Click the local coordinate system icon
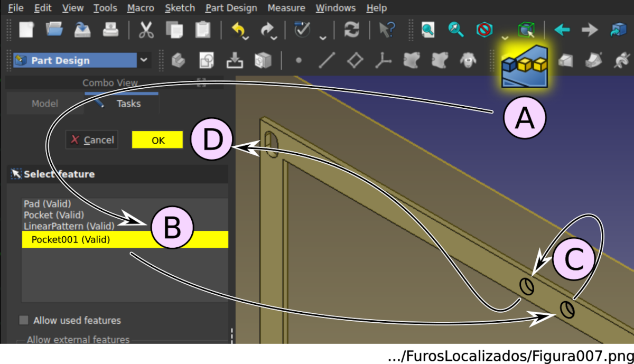Image resolution: width=634 pixels, height=364 pixels. [384, 60]
